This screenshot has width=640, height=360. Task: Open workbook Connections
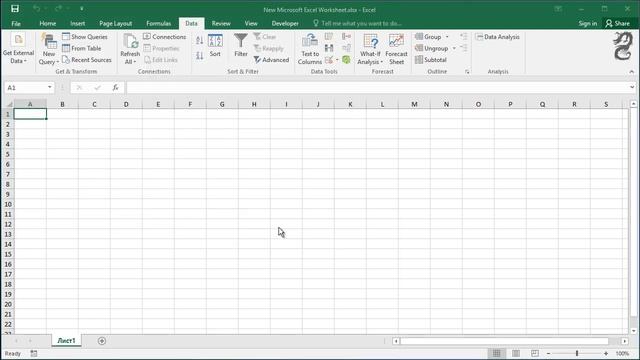(x=164, y=37)
